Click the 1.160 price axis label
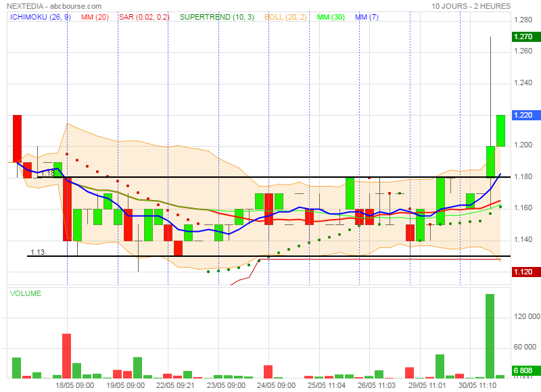 click(x=523, y=208)
